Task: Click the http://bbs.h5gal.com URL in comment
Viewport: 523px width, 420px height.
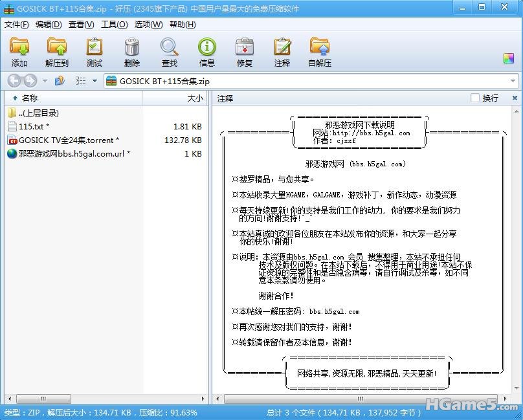Action: 371,133
